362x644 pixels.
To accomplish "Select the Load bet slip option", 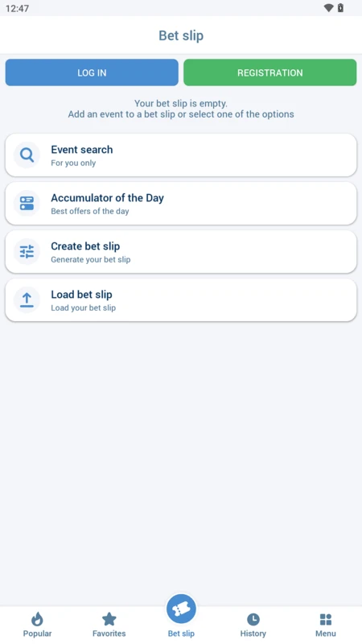I will pyautogui.click(x=181, y=299).
